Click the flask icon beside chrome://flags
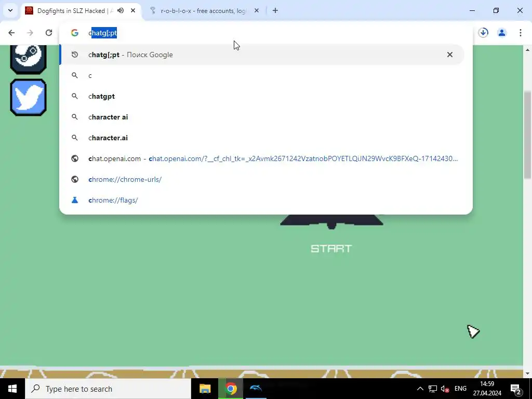532x399 pixels. 75,200
